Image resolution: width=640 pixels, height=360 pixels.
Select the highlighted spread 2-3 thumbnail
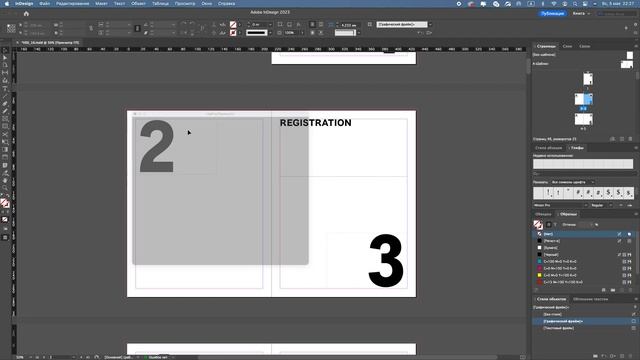(x=583, y=99)
